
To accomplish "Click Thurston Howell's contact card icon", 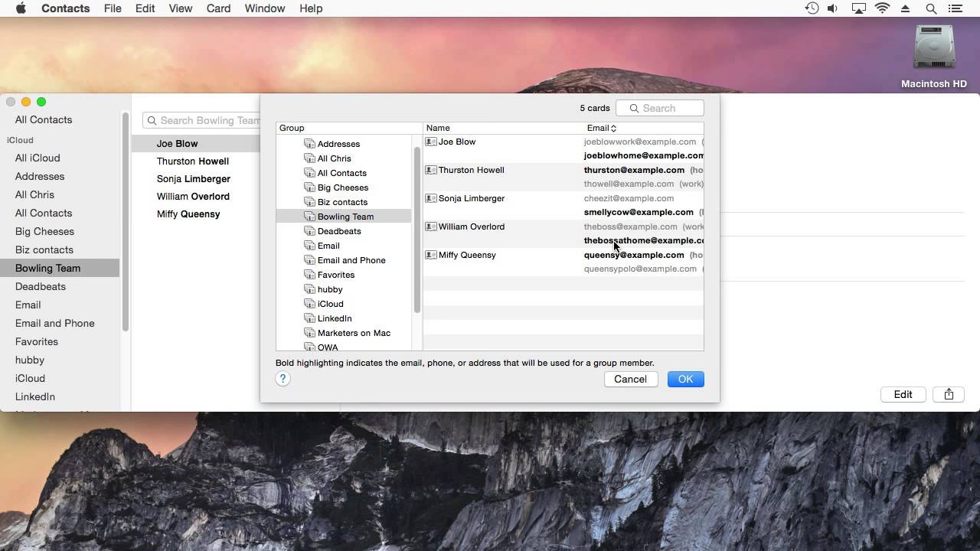I will (x=431, y=170).
